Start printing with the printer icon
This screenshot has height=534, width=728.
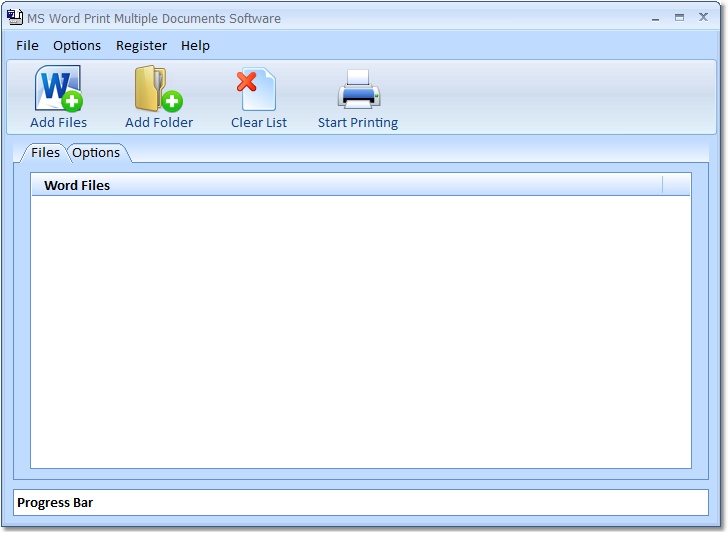[x=358, y=90]
